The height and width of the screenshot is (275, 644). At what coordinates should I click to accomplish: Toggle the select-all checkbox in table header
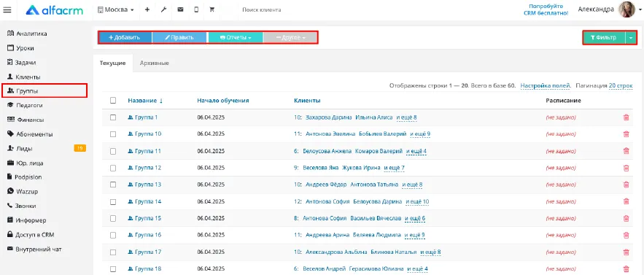[113, 101]
